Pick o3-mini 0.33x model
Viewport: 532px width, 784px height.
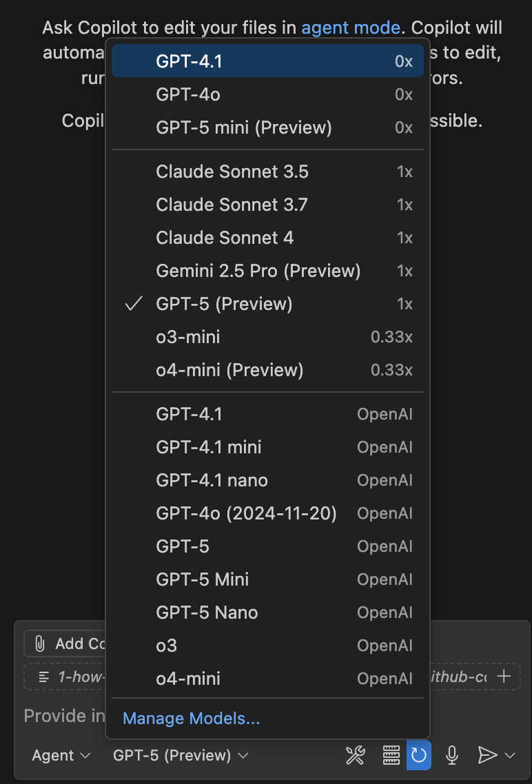point(267,337)
